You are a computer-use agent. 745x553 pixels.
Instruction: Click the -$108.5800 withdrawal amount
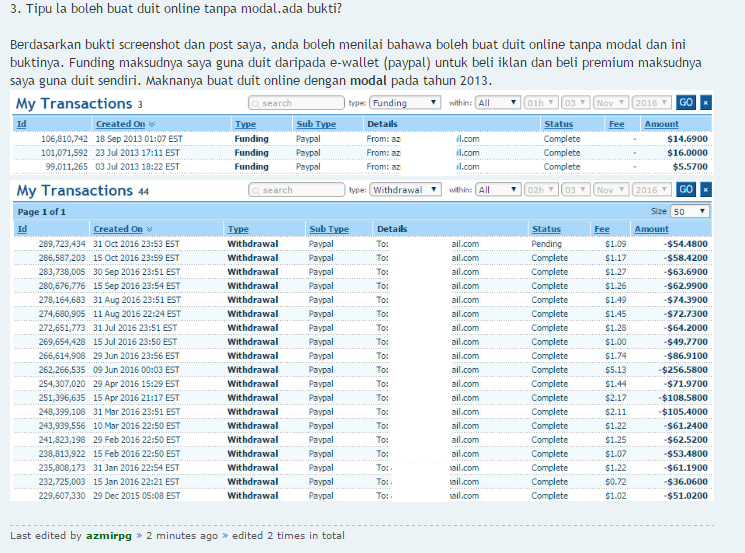pyautogui.click(x=683, y=398)
